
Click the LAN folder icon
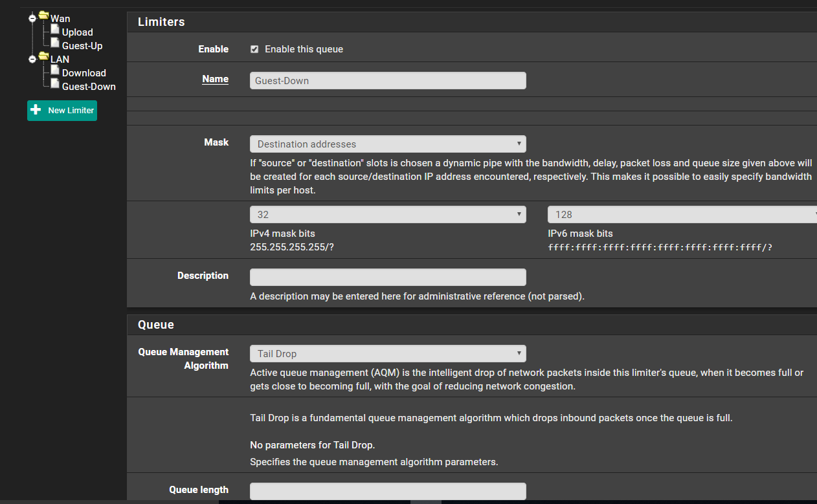tap(43, 57)
